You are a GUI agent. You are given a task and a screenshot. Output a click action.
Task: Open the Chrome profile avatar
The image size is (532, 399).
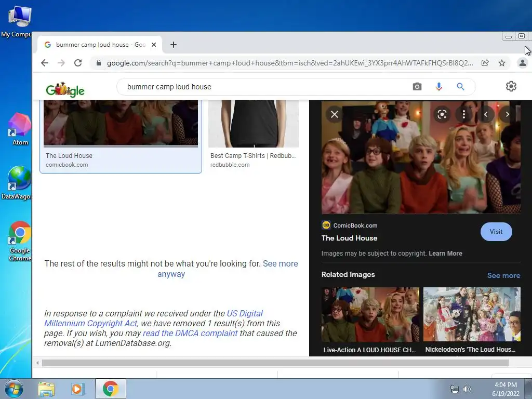523,63
